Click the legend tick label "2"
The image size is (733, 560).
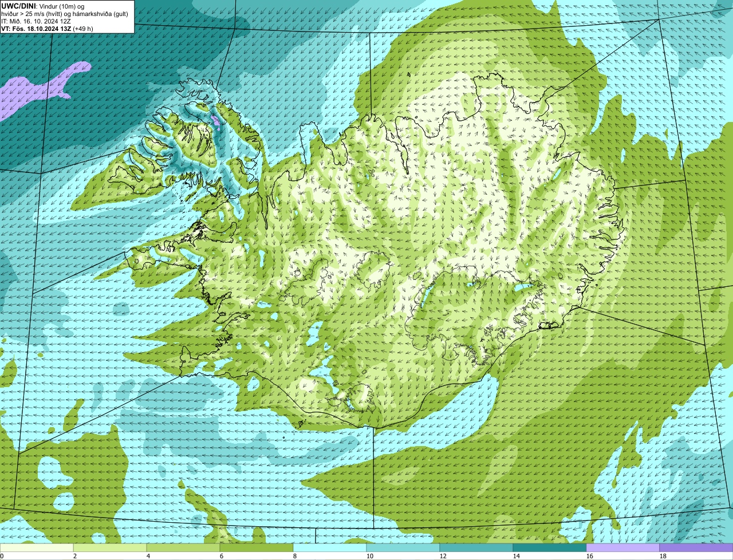(75, 556)
